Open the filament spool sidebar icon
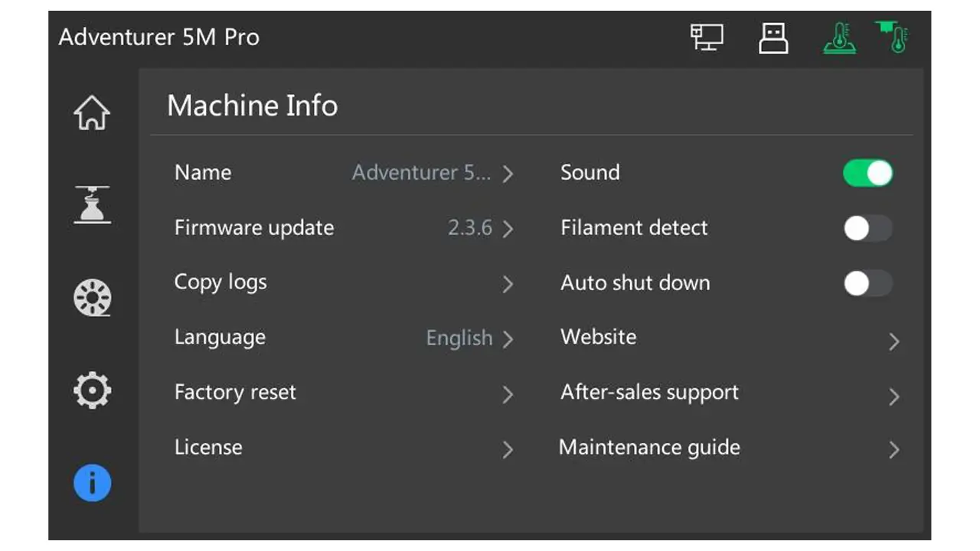The width and height of the screenshot is (980, 551). pyautogui.click(x=92, y=298)
